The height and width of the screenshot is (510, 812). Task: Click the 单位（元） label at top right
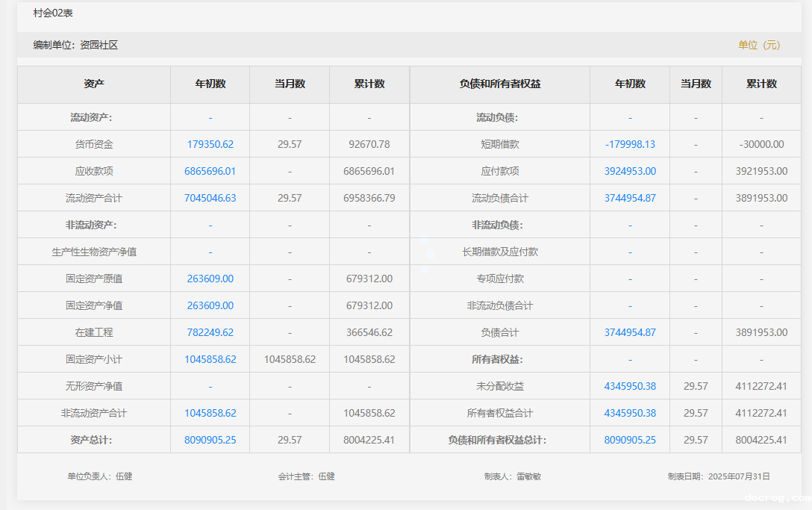coord(759,45)
